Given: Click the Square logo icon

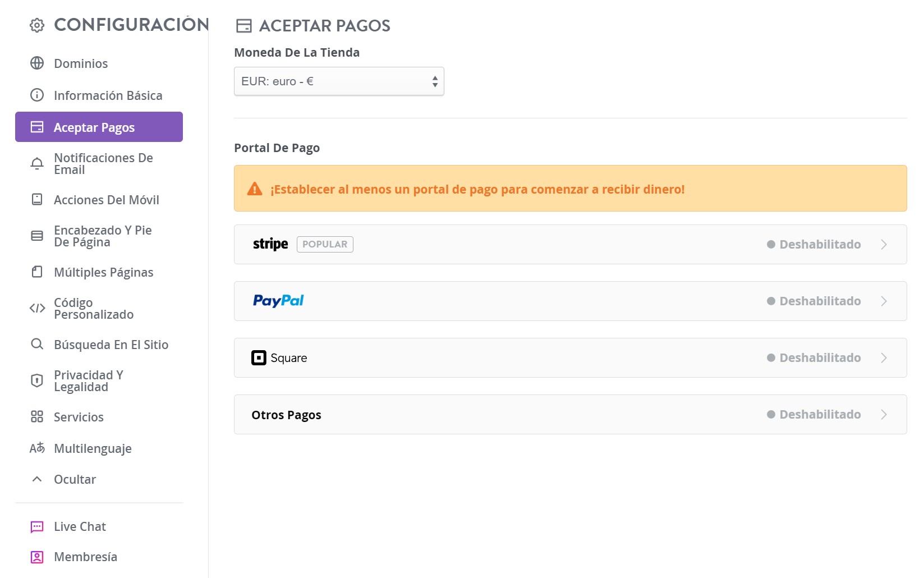Looking at the screenshot, I should click(x=259, y=358).
